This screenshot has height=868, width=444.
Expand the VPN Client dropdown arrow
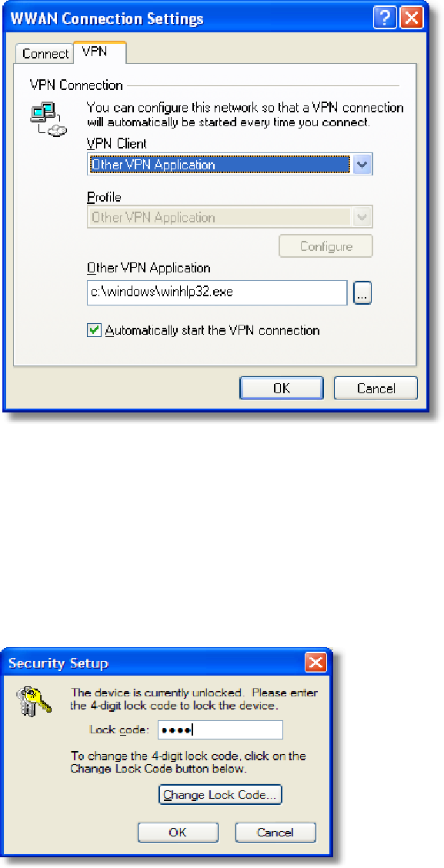click(362, 165)
